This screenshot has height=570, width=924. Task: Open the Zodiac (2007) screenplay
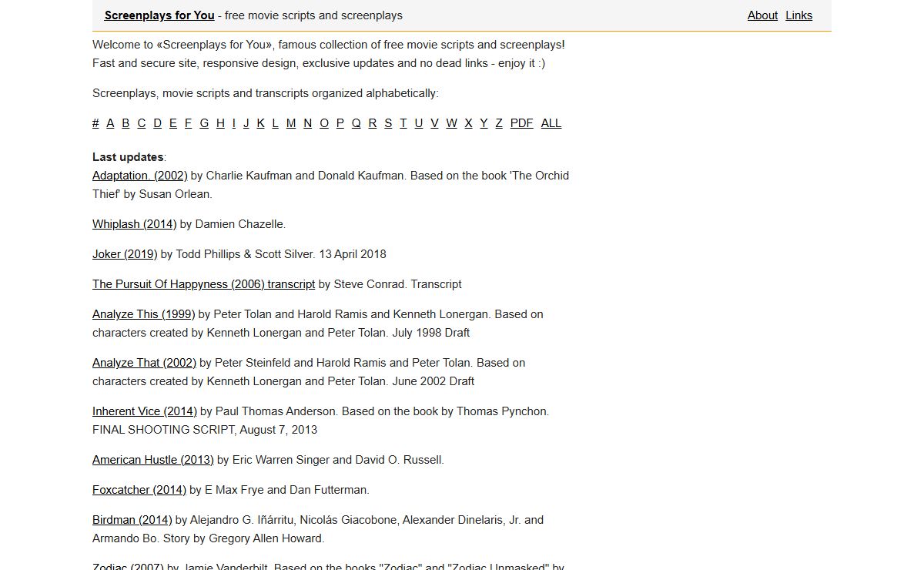pos(128,567)
